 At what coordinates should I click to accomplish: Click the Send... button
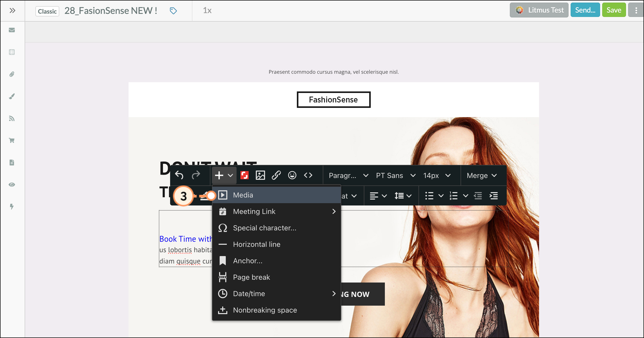pyautogui.click(x=585, y=10)
